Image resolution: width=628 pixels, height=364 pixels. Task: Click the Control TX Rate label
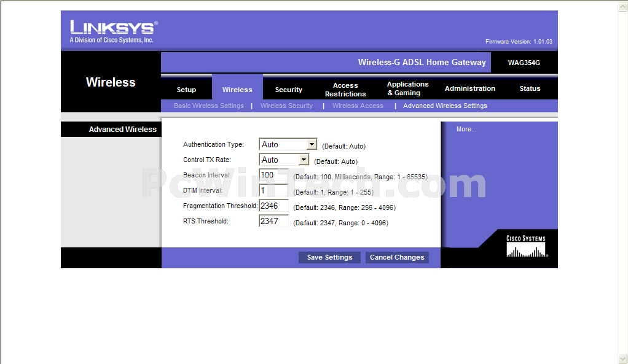[x=207, y=160]
